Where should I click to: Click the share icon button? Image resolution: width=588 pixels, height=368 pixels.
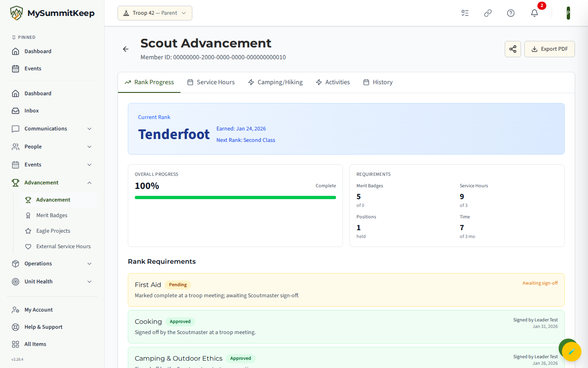click(513, 49)
